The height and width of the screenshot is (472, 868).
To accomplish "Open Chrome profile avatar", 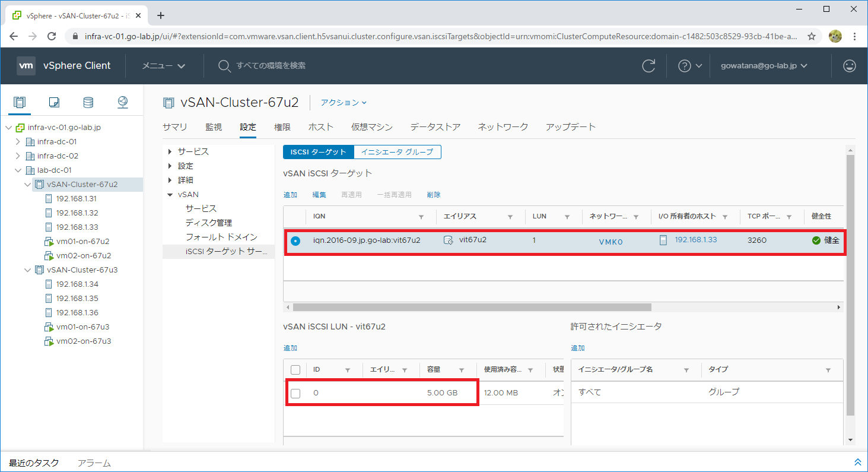I will pyautogui.click(x=835, y=36).
